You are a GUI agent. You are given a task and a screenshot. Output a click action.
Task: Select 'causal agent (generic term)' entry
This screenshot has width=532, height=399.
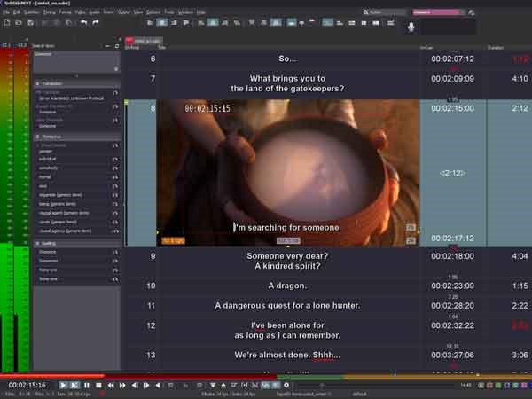(x=64, y=213)
